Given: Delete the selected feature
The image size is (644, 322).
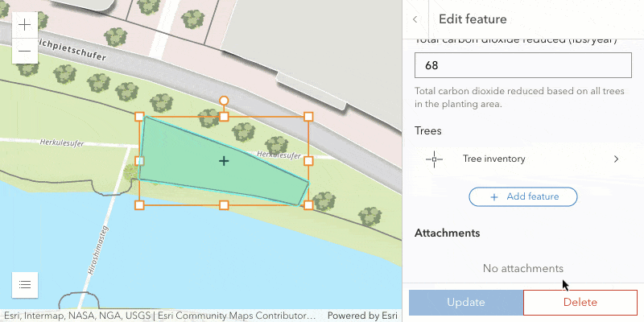Looking at the screenshot, I should [580, 303].
